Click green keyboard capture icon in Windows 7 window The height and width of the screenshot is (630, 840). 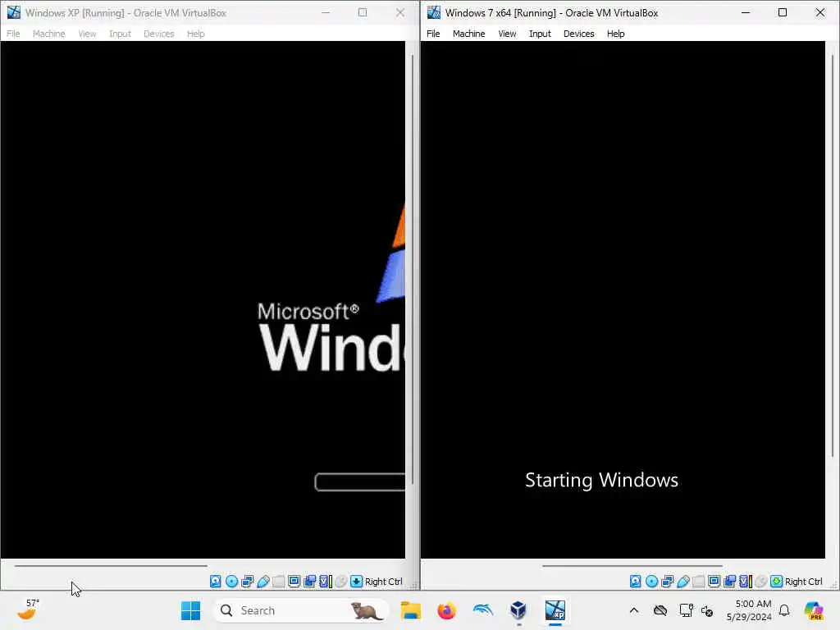(x=776, y=582)
